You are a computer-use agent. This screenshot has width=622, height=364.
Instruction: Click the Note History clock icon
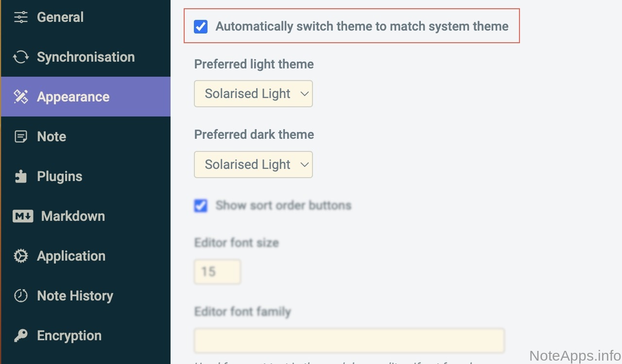[x=21, y=296]
